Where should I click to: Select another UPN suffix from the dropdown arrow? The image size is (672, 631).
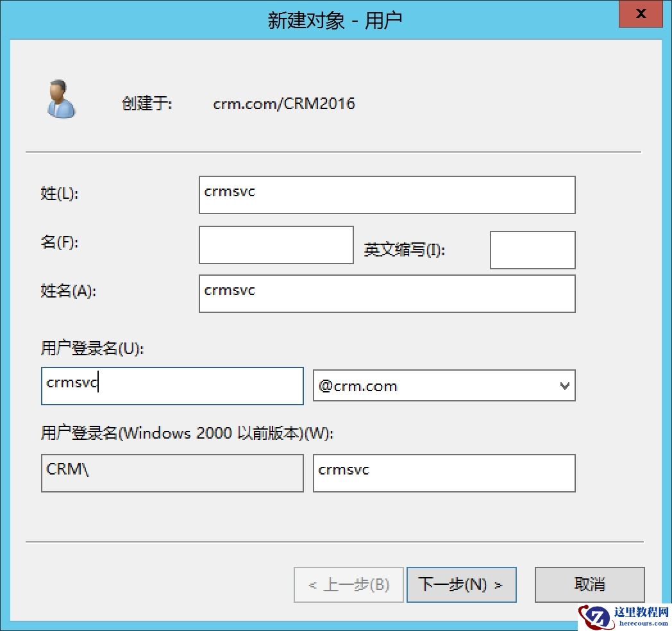(564, 385)
